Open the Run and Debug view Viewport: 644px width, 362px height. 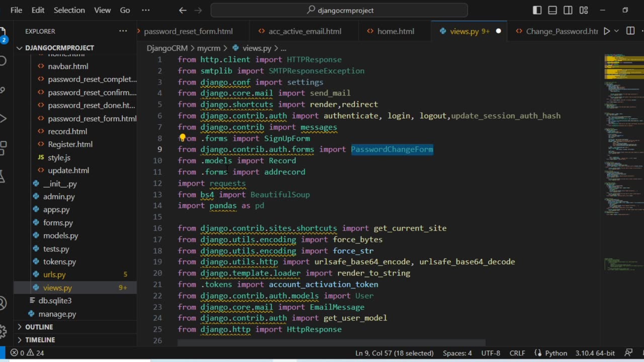pyautogui.click(x=3, y=119)
